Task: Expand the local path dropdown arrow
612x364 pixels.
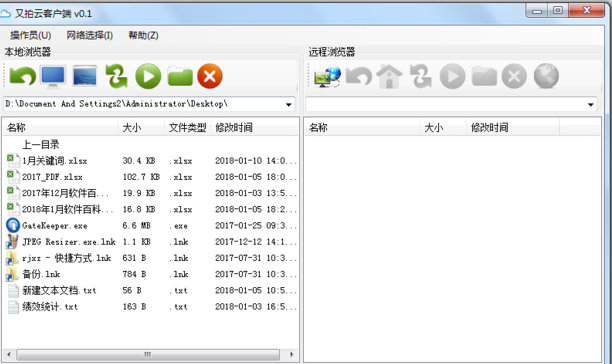Action: 288,104
